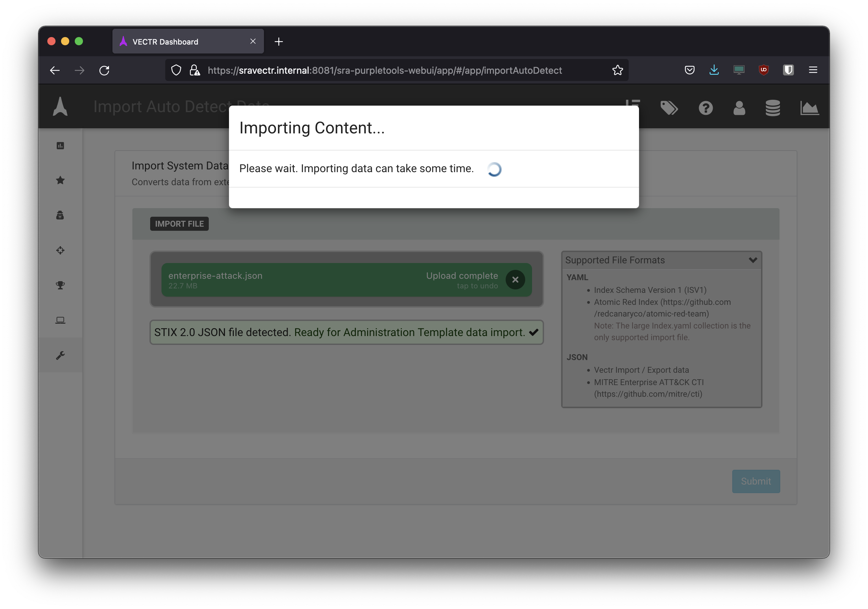
Task: Open the star sidebar icon
Action: [60, 180]
